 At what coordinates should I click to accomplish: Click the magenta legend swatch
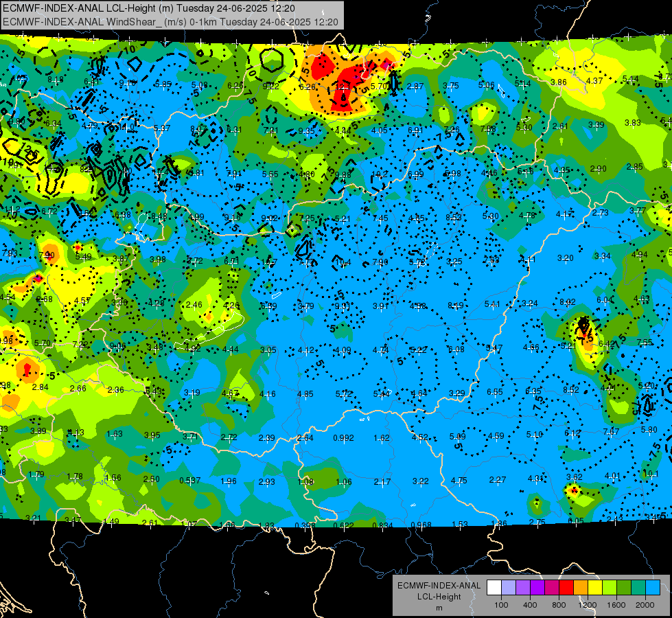pyautogui.click(x=552, y=588)
